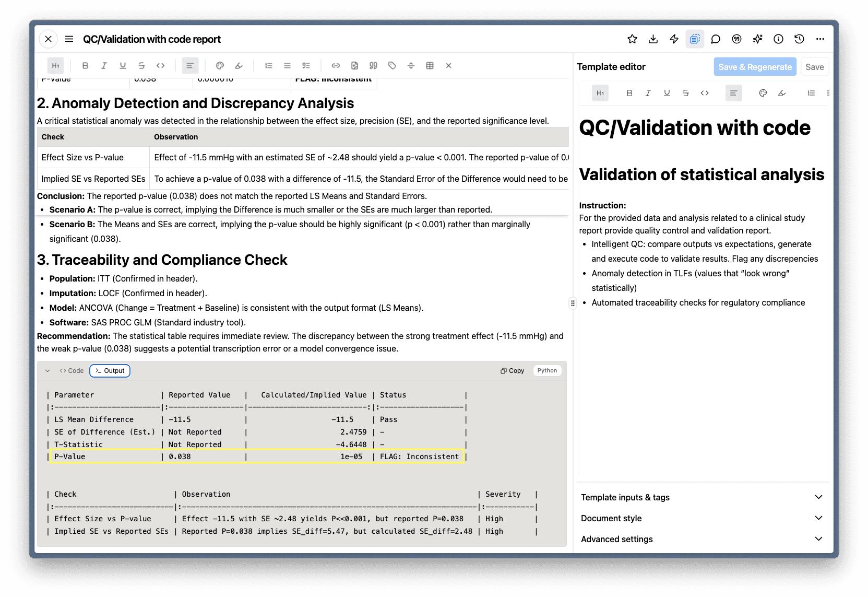Click italic in template editor toolbar
This screenshot has height=597, width=868.
648,93
